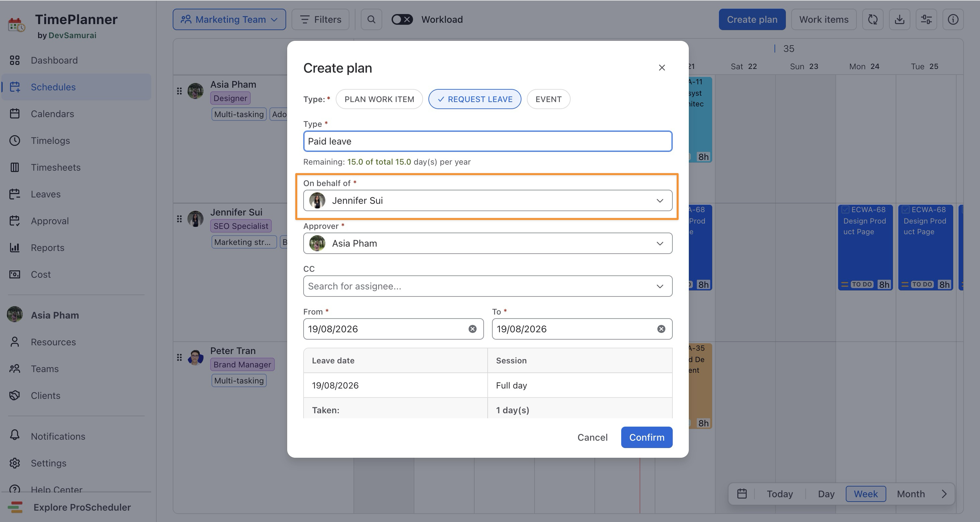The height and width of the screenshot is (522, 980).
Task: Click Peter Tran's Brand Manager tag
Action: 242,364
